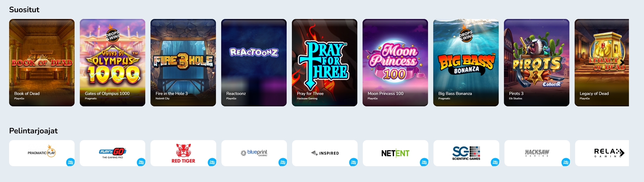Open the Red Tiger provider
This screenshot has height=182, width=644.
point(183,153)
